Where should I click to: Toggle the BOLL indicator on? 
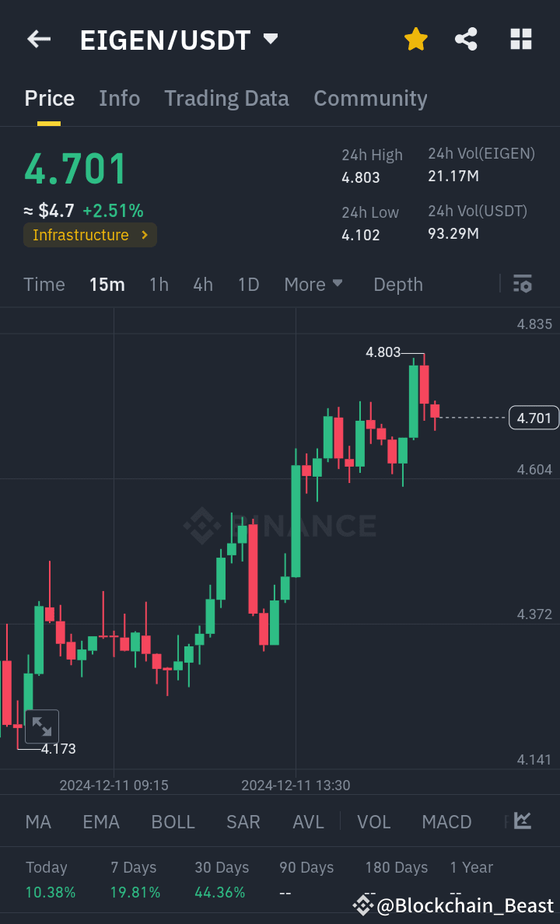point(173,821)
